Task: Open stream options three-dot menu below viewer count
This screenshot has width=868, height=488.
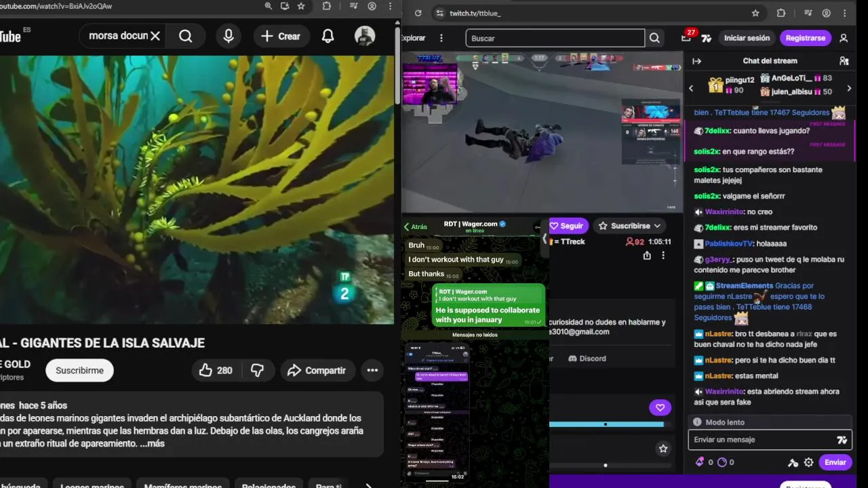Action: [x=663, y=256]
